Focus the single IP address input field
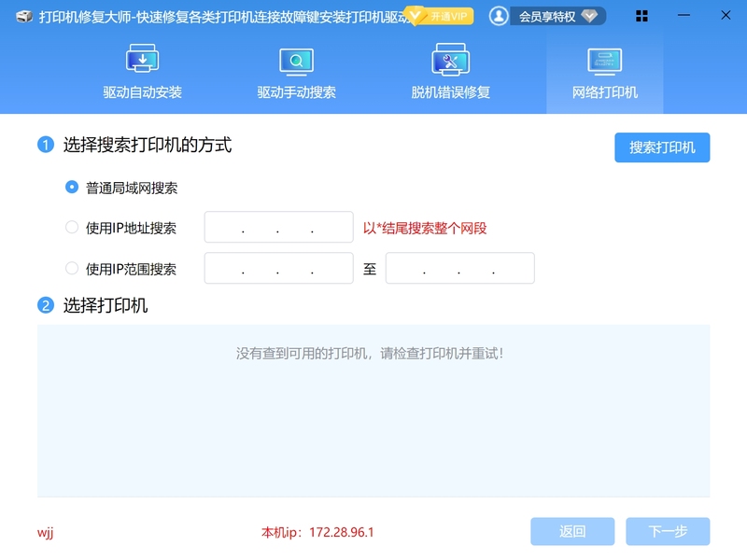 [x=278, y=227]
